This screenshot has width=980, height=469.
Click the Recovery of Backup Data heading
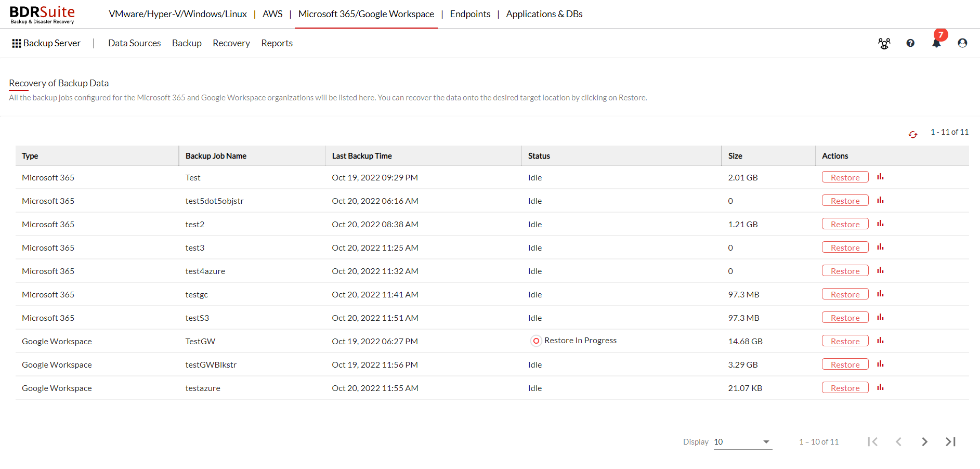point(59,83)
